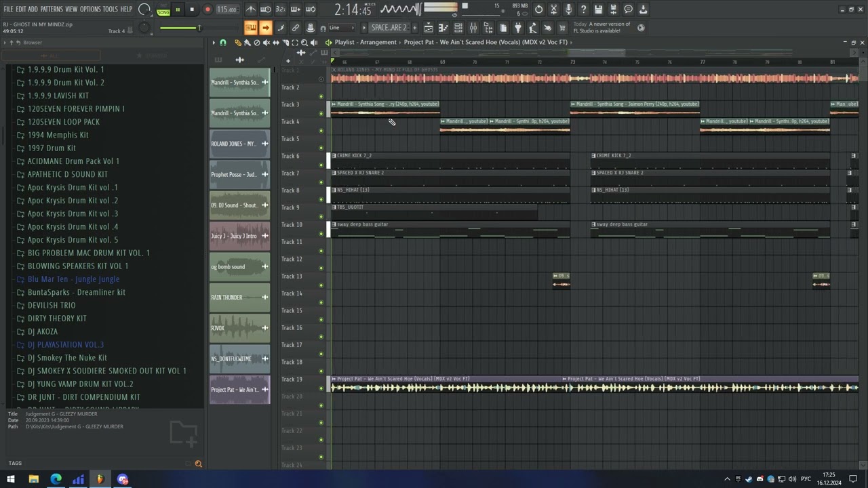
Task: Click the save project floppy icon
Action: 598,9
